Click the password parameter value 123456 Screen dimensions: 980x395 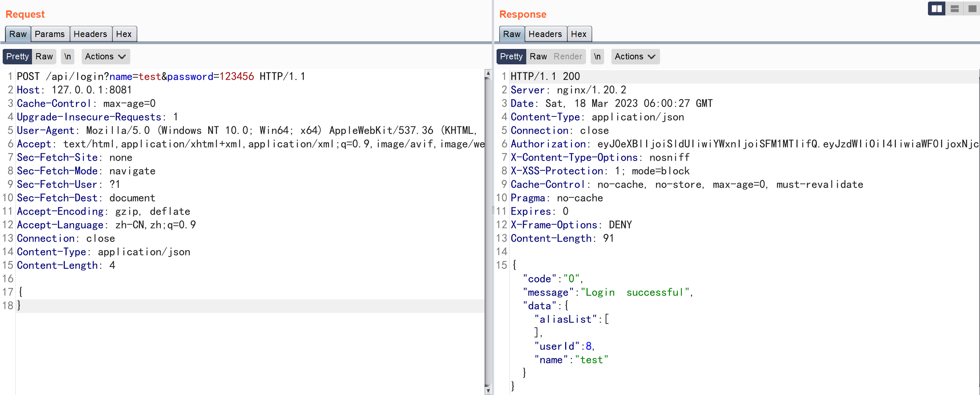(x=237, y=76)
